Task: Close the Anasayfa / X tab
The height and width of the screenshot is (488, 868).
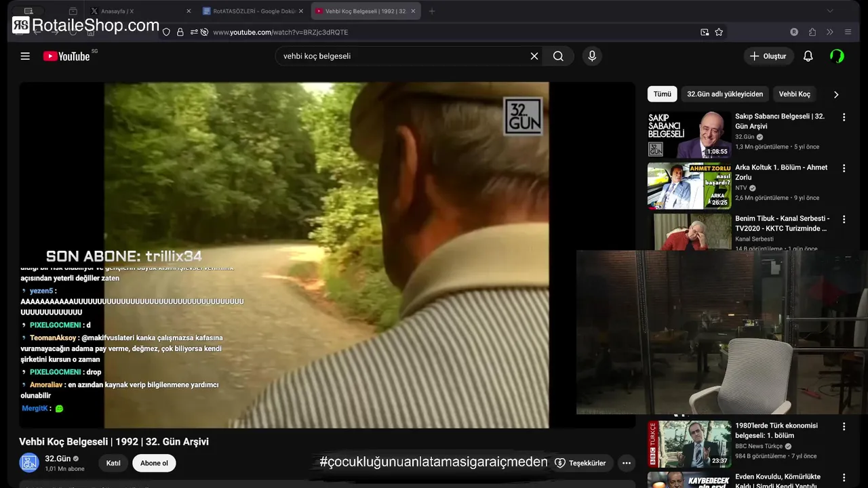Action: coord(188,11)
